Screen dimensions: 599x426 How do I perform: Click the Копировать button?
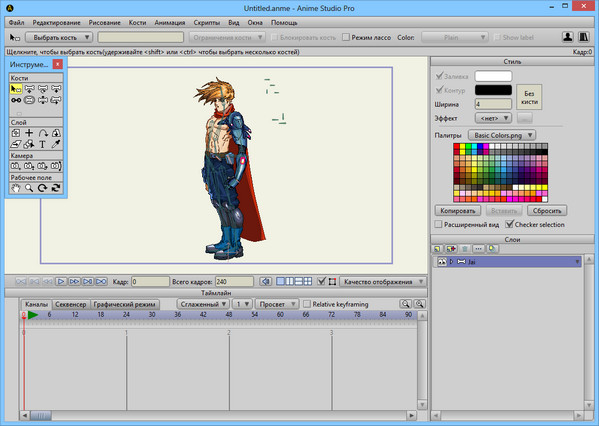coord(458,211)
